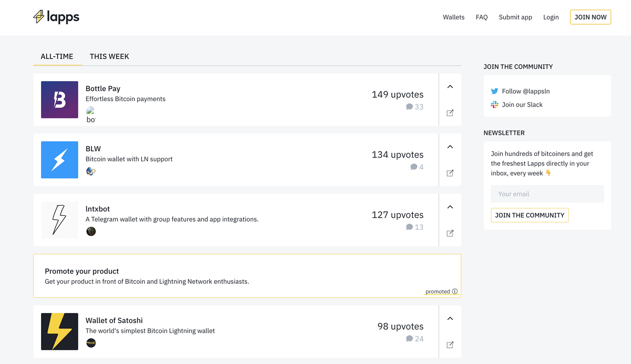Open Wallet of Satoshi external link icon

coord(450,345)
